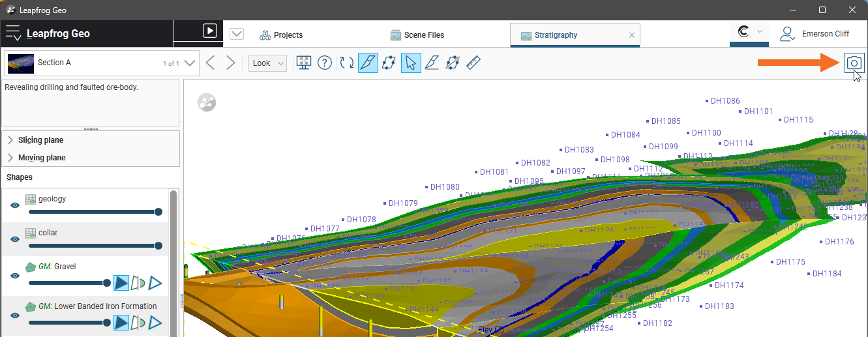Click the camera screenshot icon
The image size is (868, 337).
[x=854, y=63]
